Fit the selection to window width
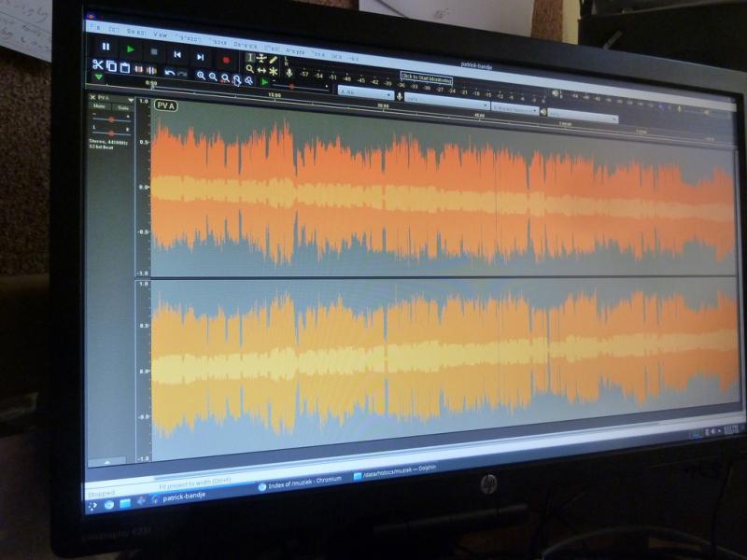The height and width of the screenshot is (560, 747). [x=225, y=78]
